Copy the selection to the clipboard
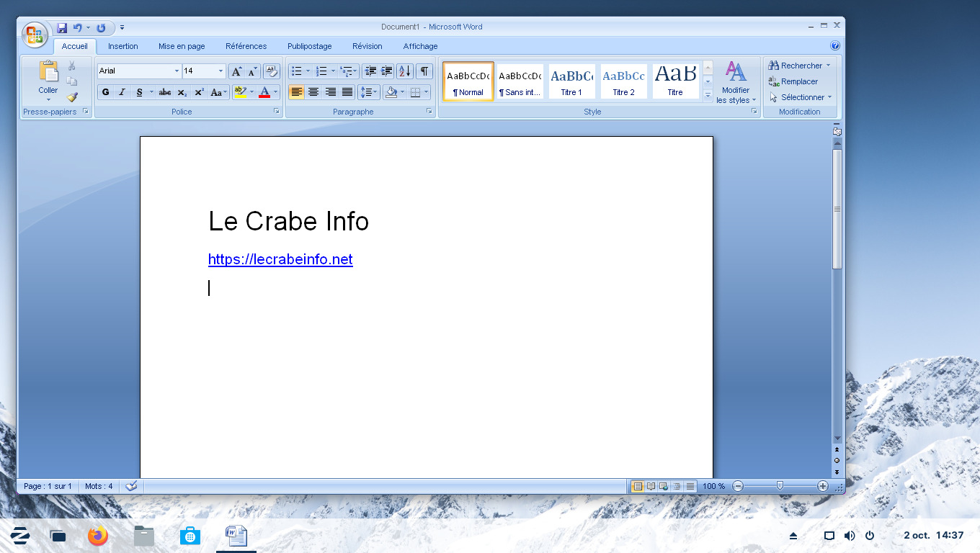 point(71,81)
